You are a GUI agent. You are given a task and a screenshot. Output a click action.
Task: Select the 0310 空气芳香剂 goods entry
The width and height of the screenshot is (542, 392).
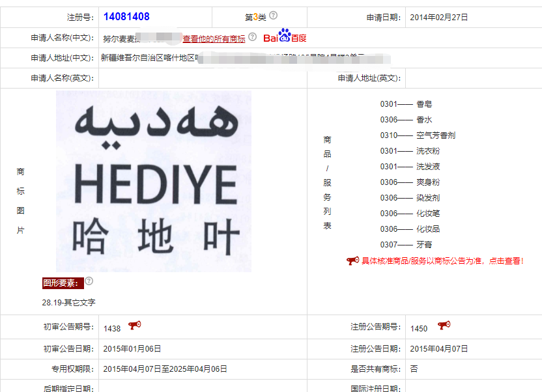[x=418, y=135]
